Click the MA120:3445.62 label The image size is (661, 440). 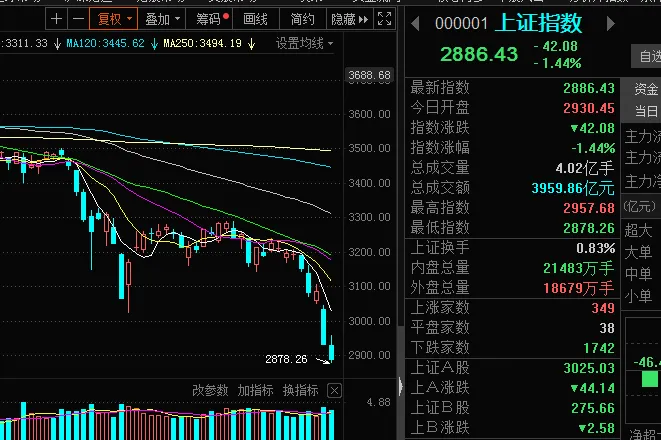point(105,43)
